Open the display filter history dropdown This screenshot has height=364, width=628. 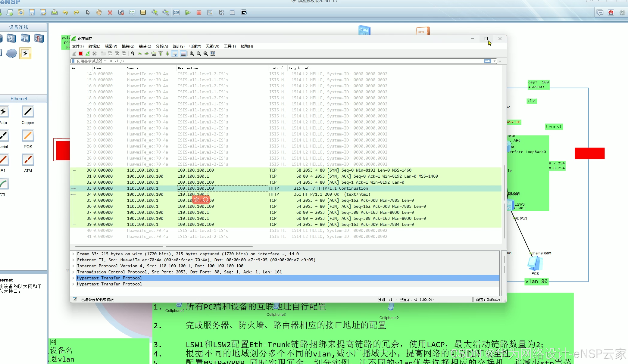click(x=494, y=61)
